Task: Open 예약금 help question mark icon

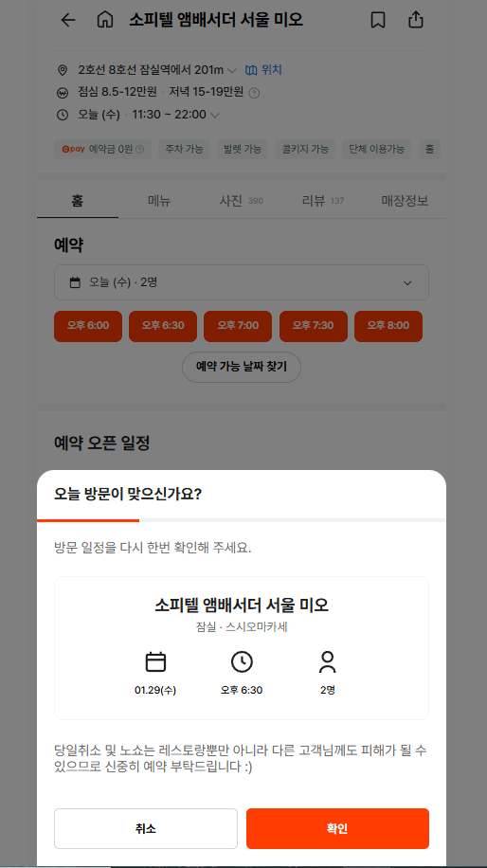Action: pos(140,149)
